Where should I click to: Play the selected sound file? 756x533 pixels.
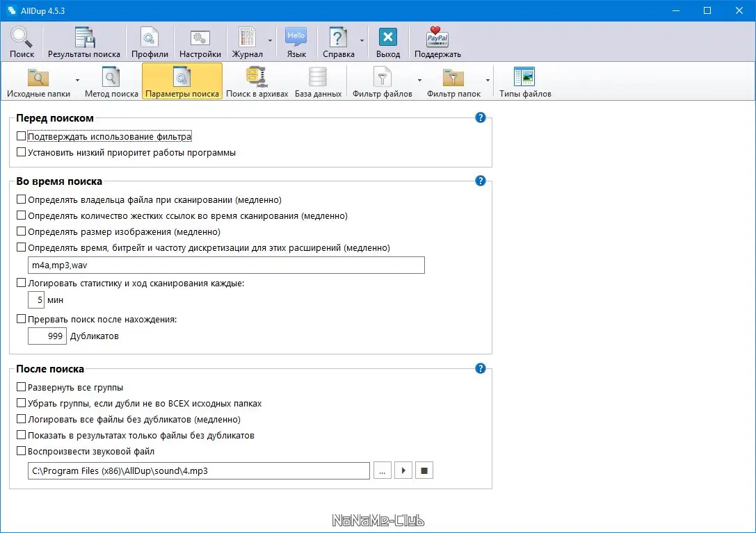[403, 471]
